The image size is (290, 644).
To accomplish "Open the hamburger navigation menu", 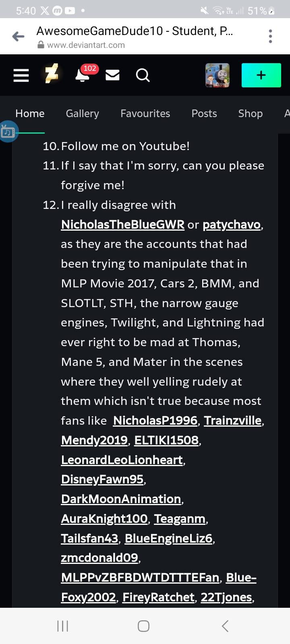I will (x=21, y=75).
